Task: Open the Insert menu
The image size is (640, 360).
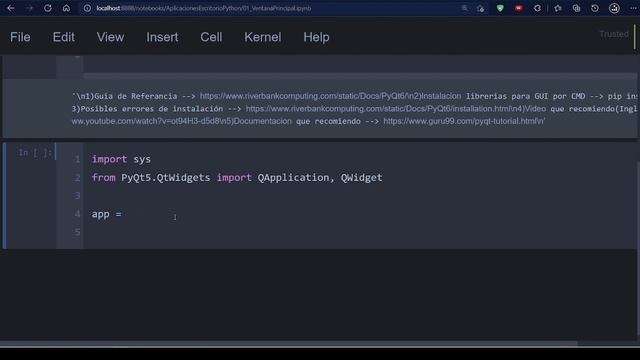Action: tap(162, 37)
